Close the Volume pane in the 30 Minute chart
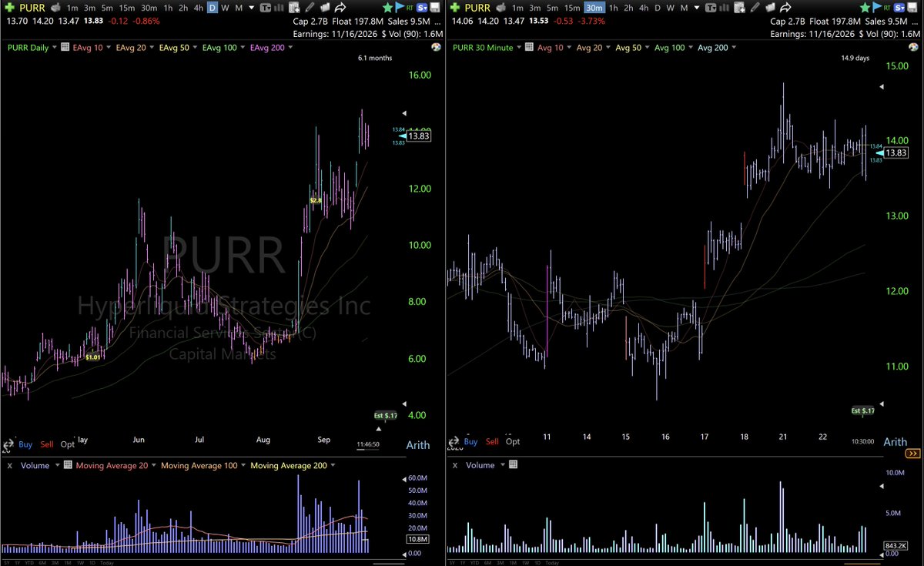924x566 pixels. 454,465
